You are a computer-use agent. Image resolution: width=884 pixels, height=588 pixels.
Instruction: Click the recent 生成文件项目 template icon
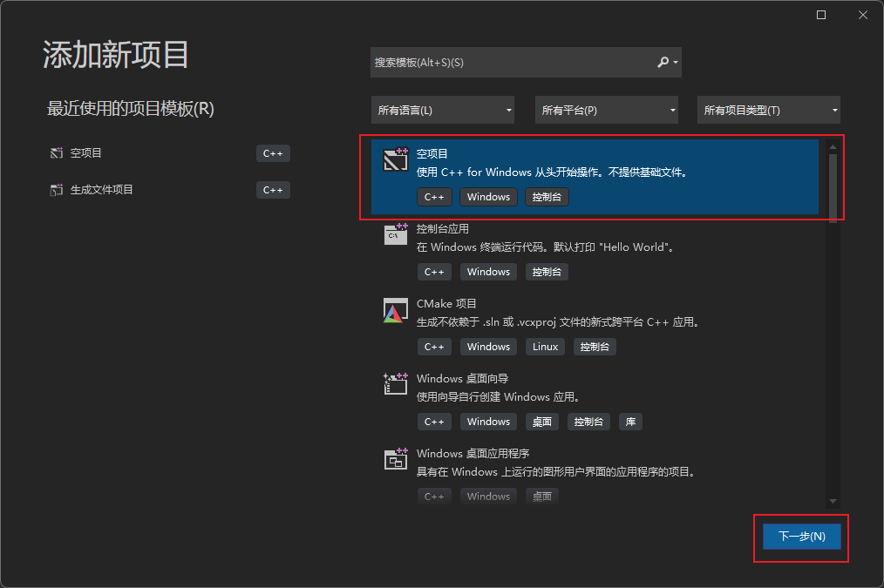click(x=57, y=190)
